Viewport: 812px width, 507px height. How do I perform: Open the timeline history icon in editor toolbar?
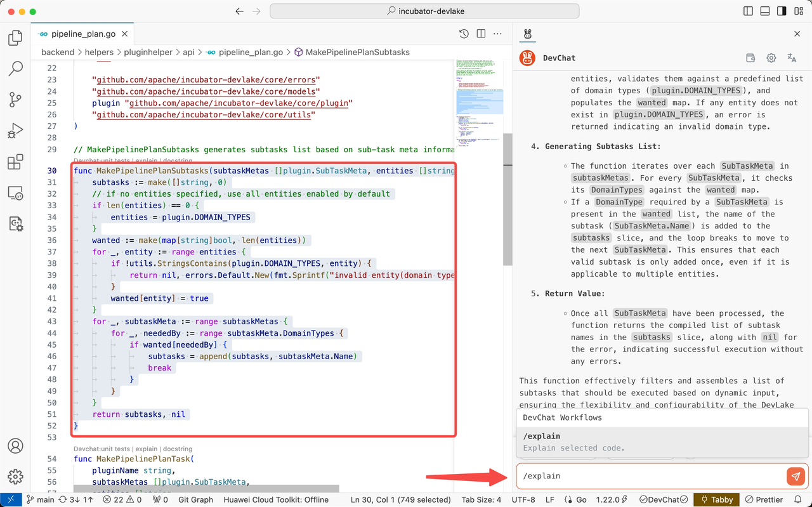[464, 34]
